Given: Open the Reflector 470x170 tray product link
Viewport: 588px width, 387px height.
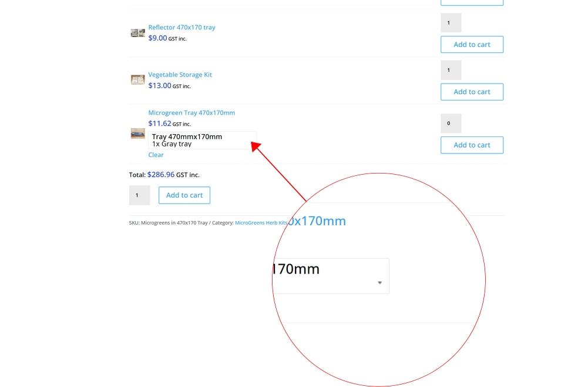Looking at the screenshot, I should [182, 28].
